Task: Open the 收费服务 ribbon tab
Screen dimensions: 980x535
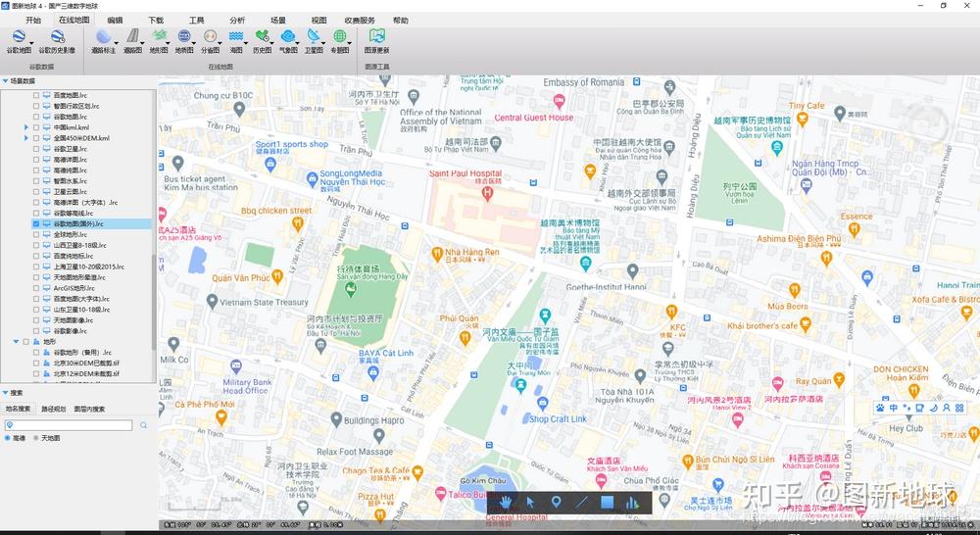Action: point(360,21)
